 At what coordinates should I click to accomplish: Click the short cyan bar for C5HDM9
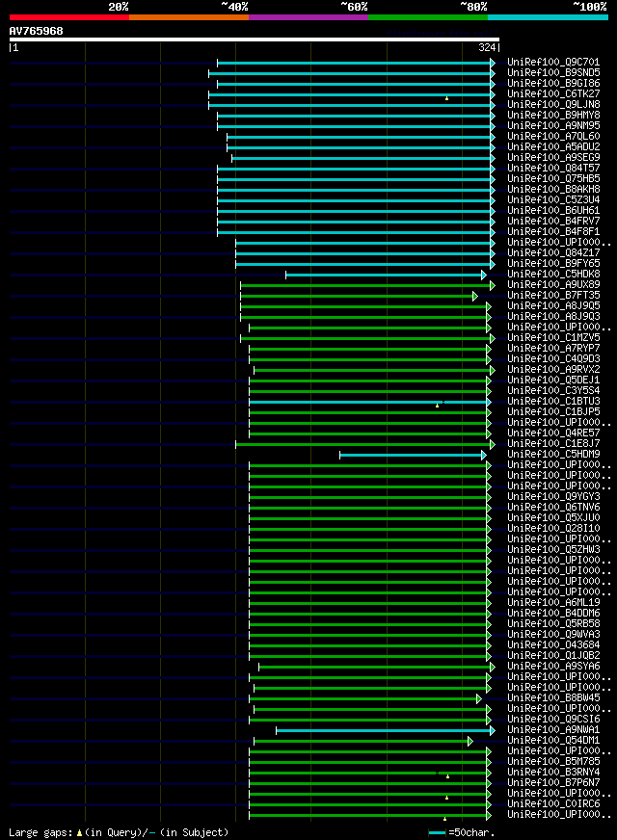pyautogui.click(x=413, y=456)
